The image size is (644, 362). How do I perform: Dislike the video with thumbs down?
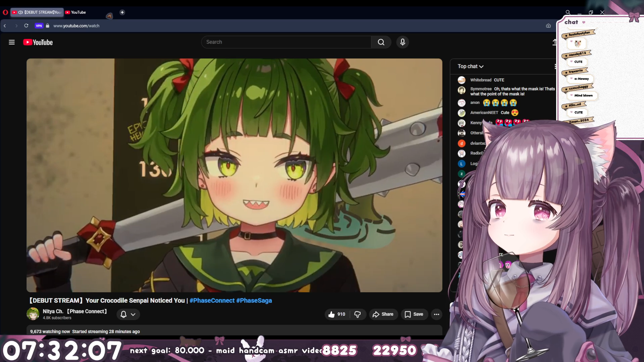coord(358,314)
